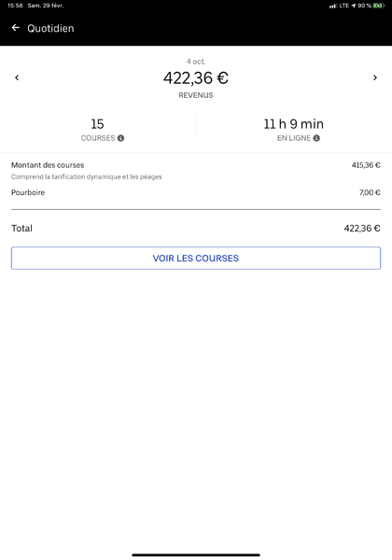Tap the 15 courses count

pos(97,124)
